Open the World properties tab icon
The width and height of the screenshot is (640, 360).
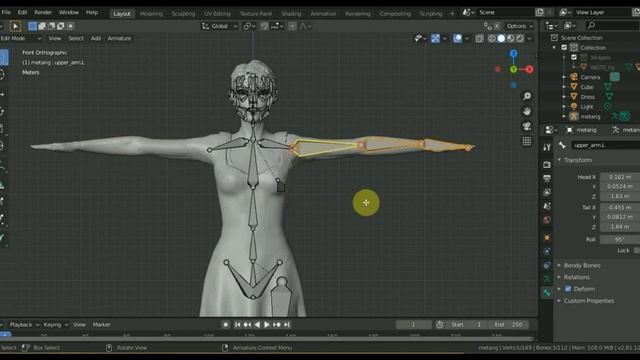click(x=547, y=220)
